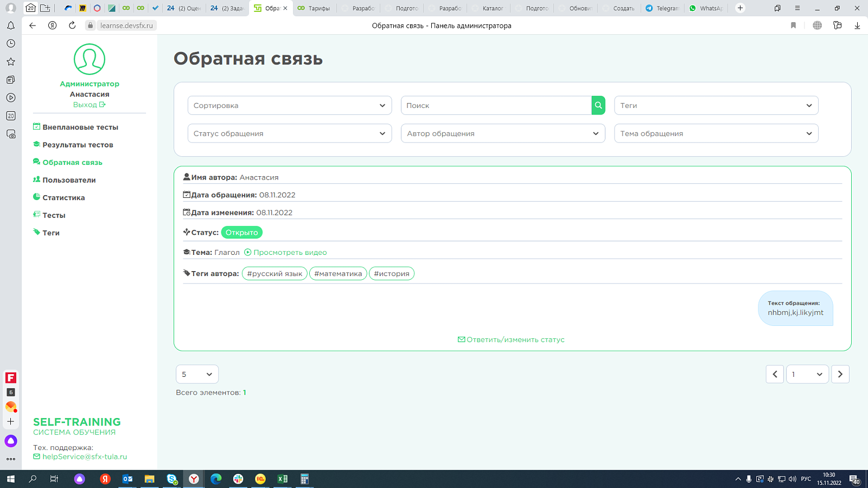Open browser history clock icon
Screen dimensions: 868x488
(11, 43)
